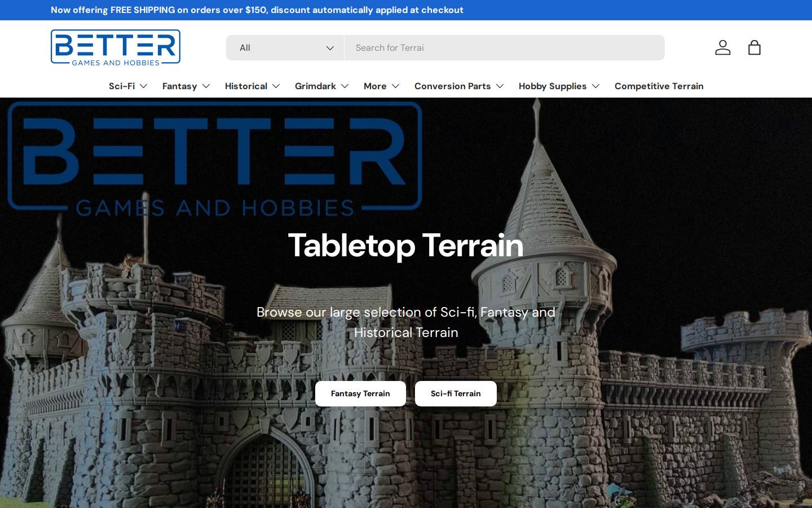Open the account login icon
812x508 pixels.
click(x=723, y=47)
